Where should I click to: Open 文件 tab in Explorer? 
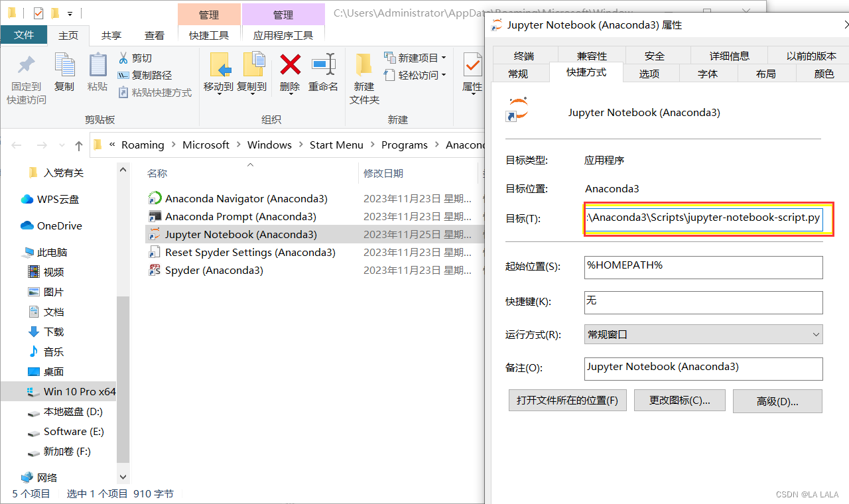(24, 35)
